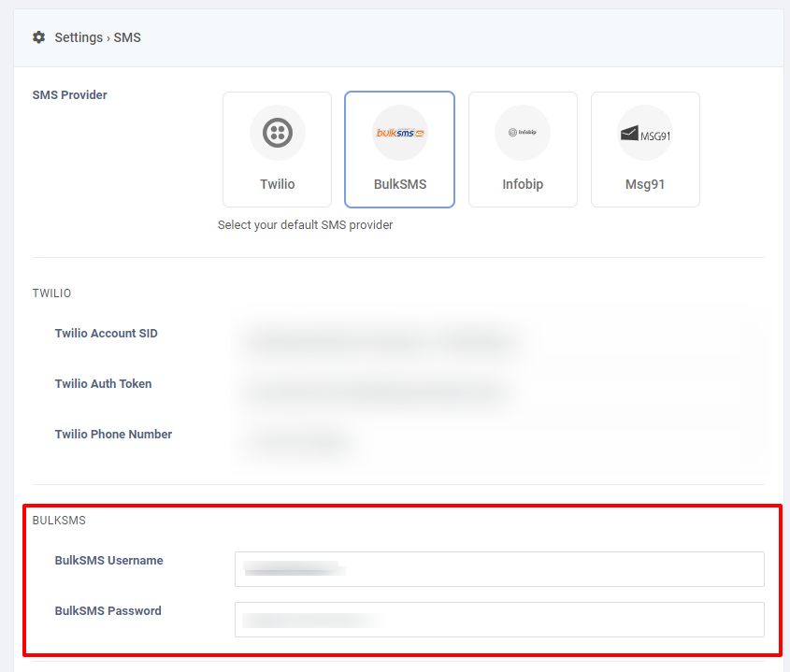Click the settings gear icon in the header
The height and width of the screenshot is (672, 790).
pyautogui.click(x=38, y=37)
